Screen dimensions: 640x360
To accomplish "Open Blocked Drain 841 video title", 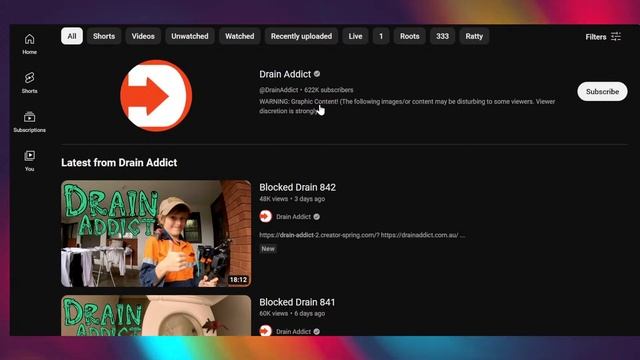I will (x=297, y=302).
